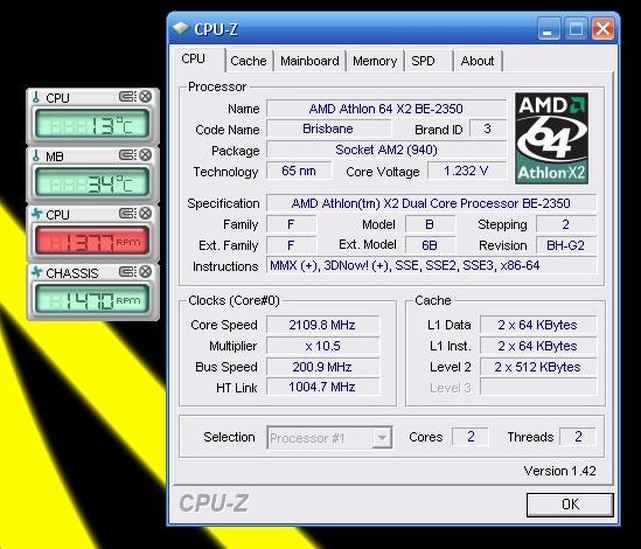Click the CPU-Z title bar icon
Screen dimensions: 641x549
tap(181, 29)
